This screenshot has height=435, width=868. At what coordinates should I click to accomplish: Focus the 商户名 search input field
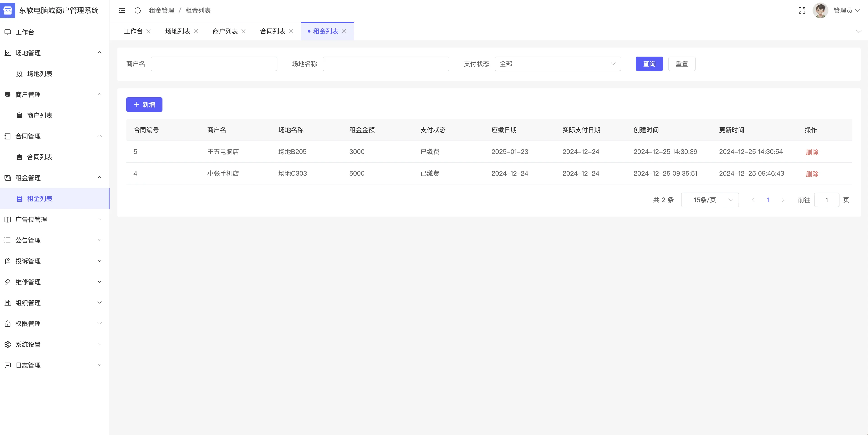[x=214, y=64]
